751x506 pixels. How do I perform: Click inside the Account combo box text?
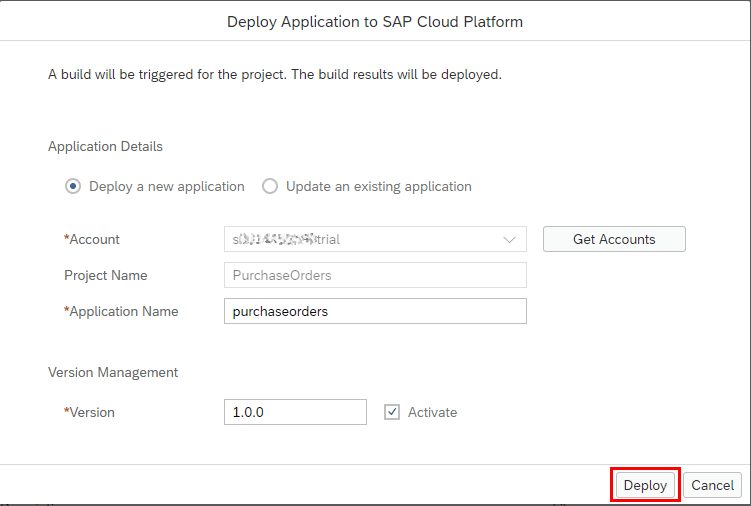(x=360, y=240)
